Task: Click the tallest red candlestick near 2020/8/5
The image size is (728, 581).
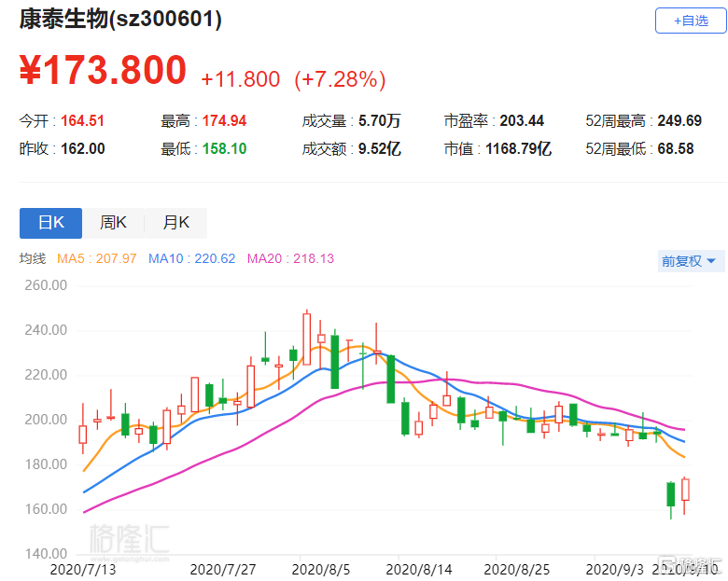Action: (x=307, y=339)
